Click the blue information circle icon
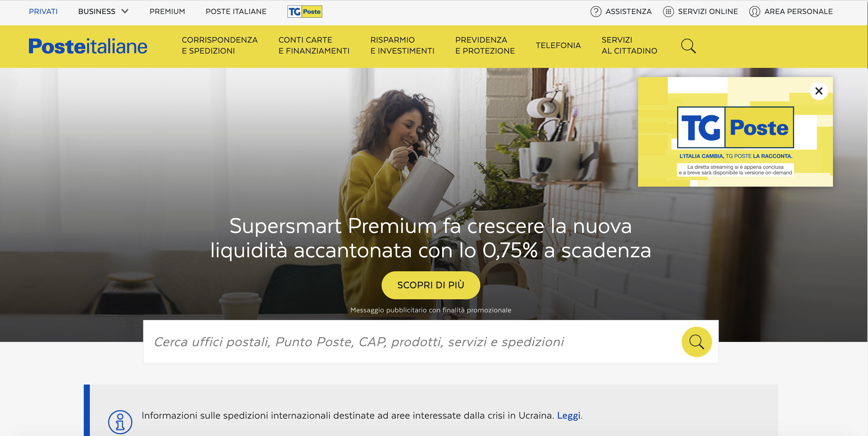 pyautogui.click(x=120, y=422)
